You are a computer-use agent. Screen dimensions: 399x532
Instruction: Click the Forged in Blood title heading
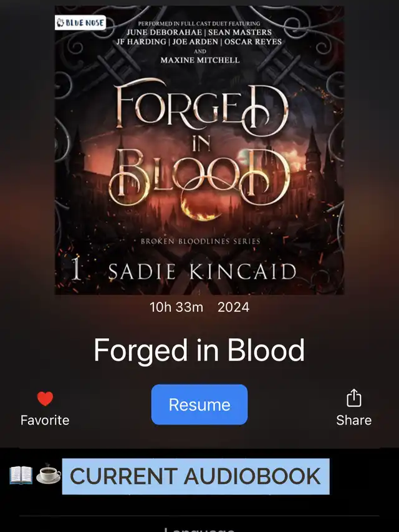(x=199, y=351)
